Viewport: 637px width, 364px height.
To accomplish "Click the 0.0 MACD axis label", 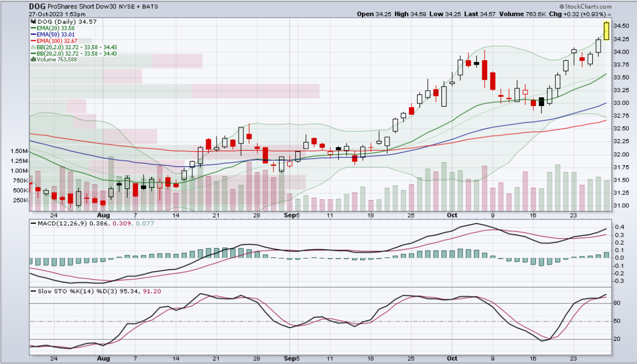I will [620, 258].
